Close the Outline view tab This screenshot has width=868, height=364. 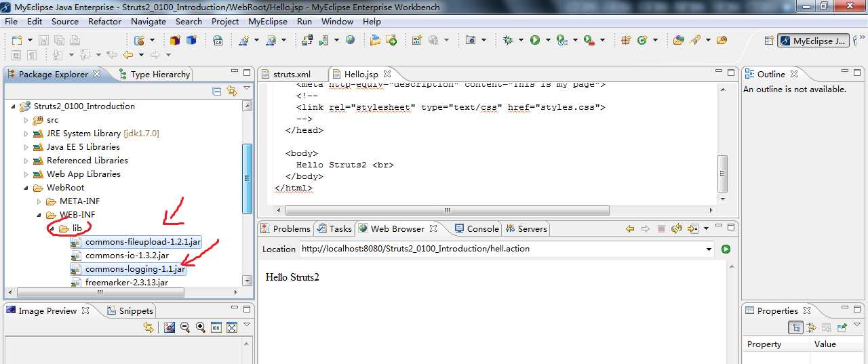coord(794,74)
